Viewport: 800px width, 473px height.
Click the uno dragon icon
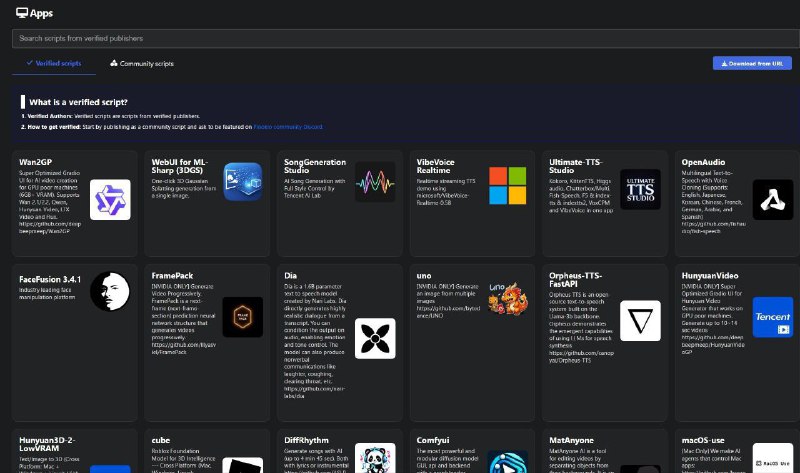point(508,298)
